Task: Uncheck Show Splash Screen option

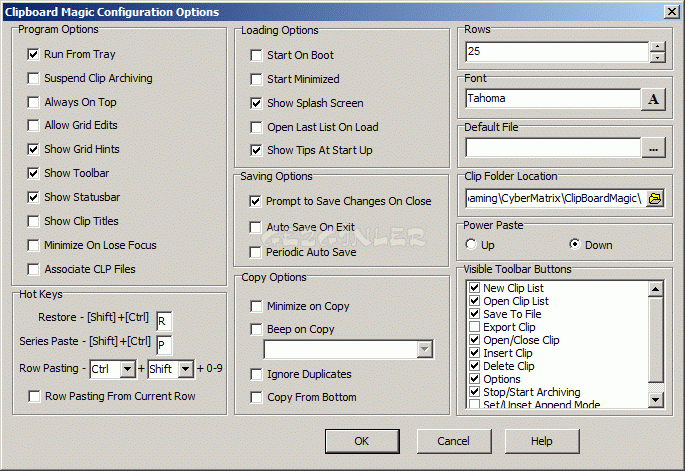Action: point(256,104)
